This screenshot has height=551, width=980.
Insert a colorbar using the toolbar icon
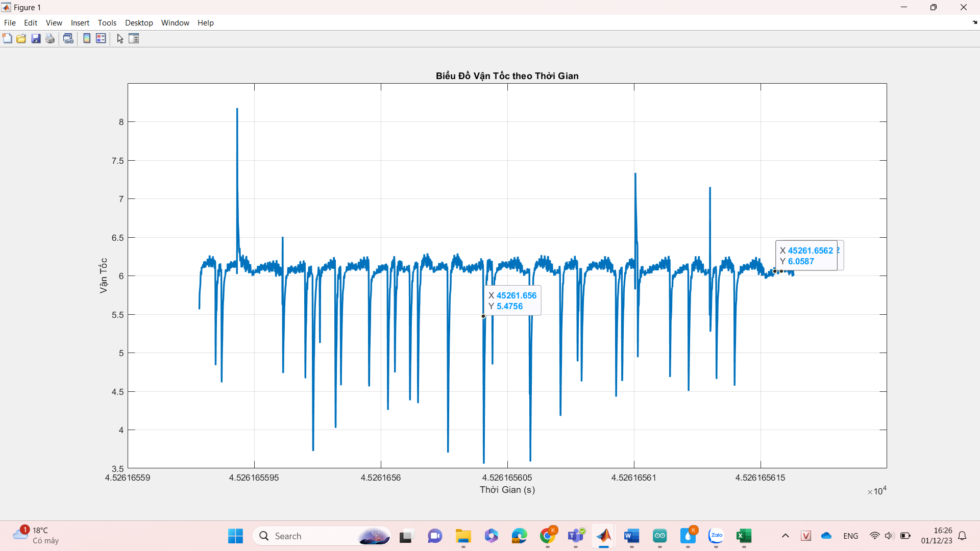click(x=87, y=39)
